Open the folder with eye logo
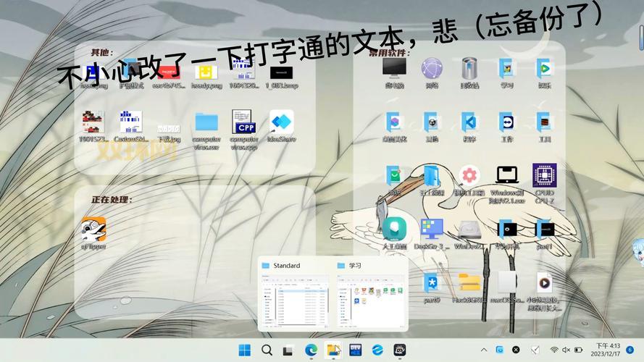Viewport: 644px width, 362px height. (507, 229)
